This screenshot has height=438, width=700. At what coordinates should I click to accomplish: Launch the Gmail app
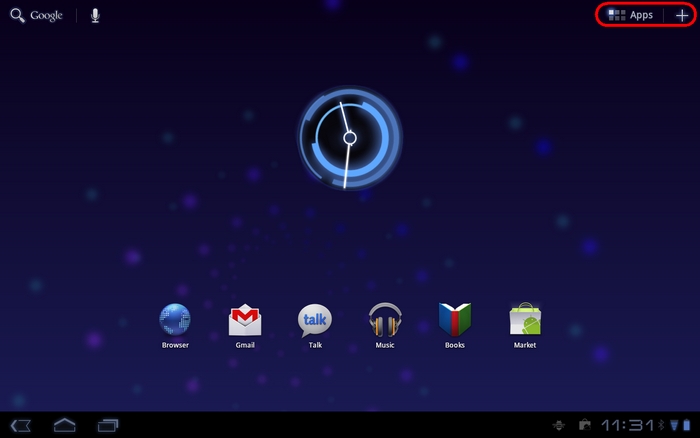[245, 325]
